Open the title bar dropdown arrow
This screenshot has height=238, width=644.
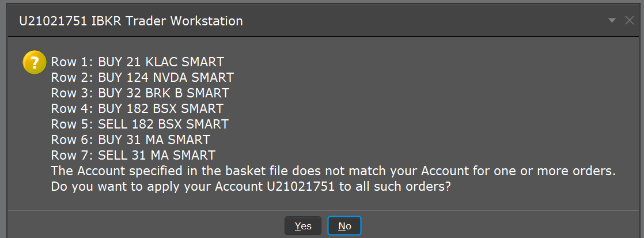612,20
